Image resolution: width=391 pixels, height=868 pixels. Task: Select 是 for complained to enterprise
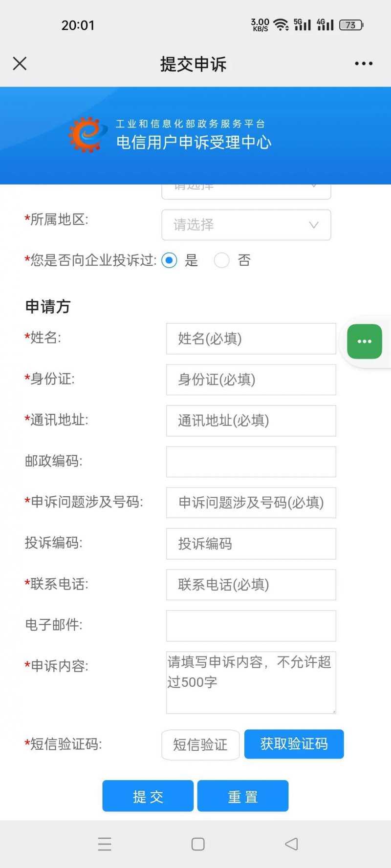(x=169, y=260)
